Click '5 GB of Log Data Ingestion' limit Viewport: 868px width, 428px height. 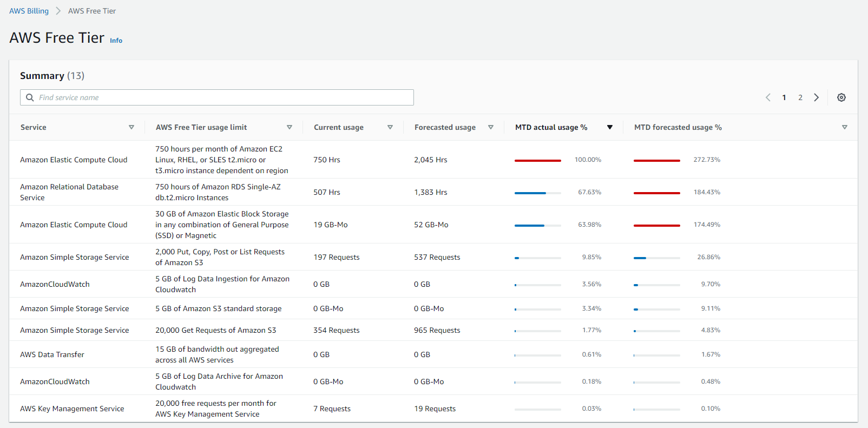coord(222,284)
